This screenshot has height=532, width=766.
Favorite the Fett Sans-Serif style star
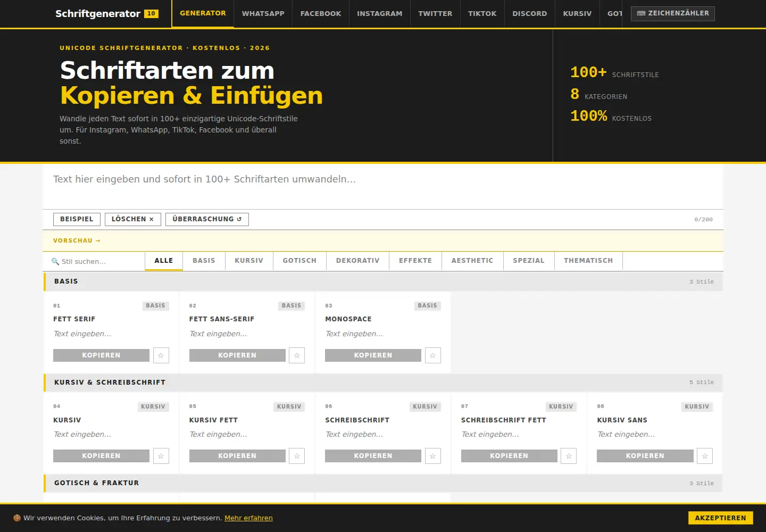click(x=297, y=355)
